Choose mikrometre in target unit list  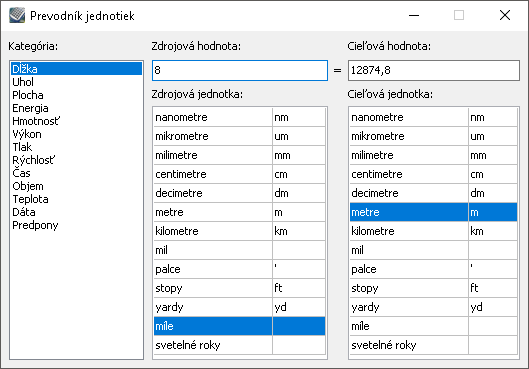coord(434,136)
